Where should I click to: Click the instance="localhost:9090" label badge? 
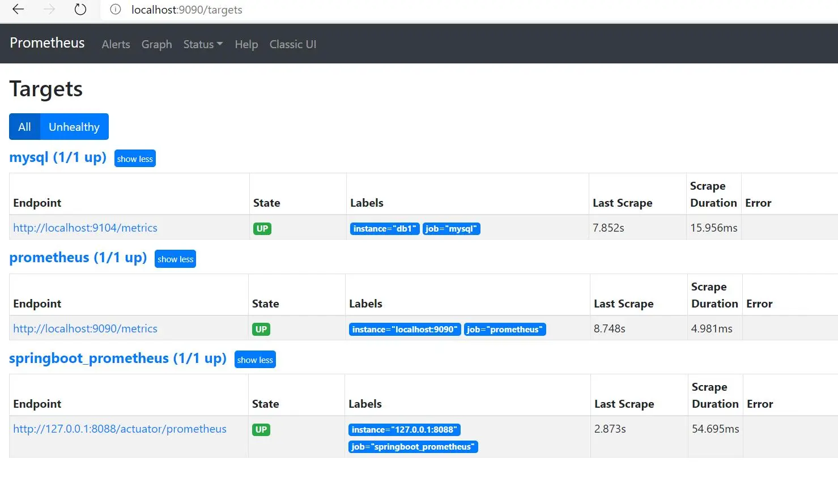pyautogui.click(x=405, y=330)
